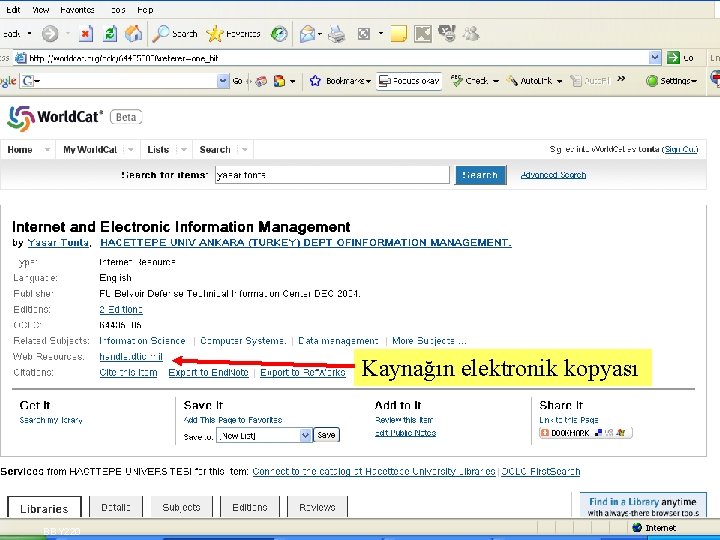This screenshot has width=720, height=540.
Task: Open Google toolbar Settings
Action: 671,81
